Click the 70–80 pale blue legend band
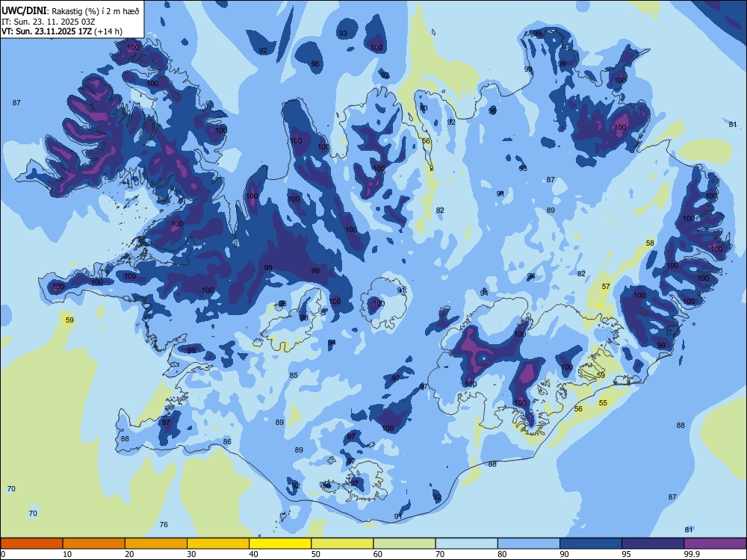 click(466, 544)
